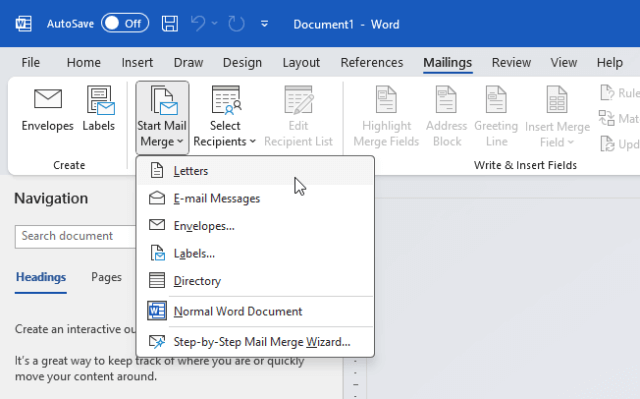
Task: Select the Layout tab
Action: pos(301,62)
